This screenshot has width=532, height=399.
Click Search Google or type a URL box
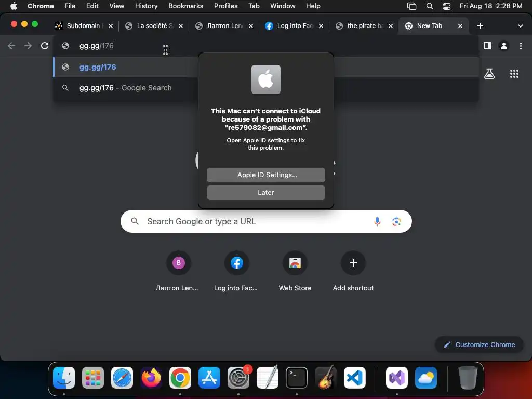pos(266,221)
